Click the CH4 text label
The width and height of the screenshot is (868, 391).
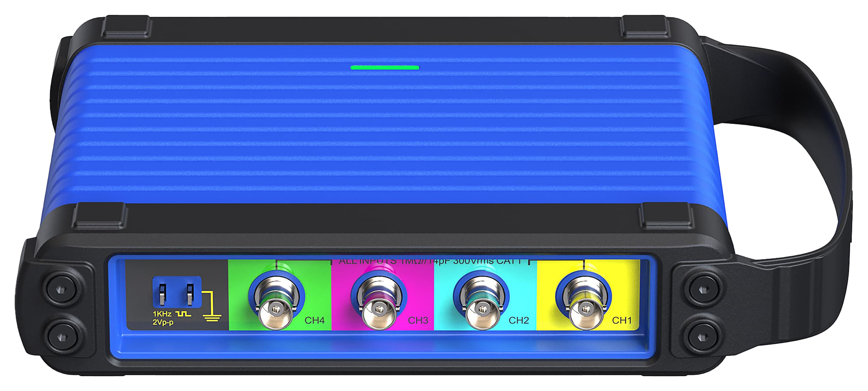315,320
